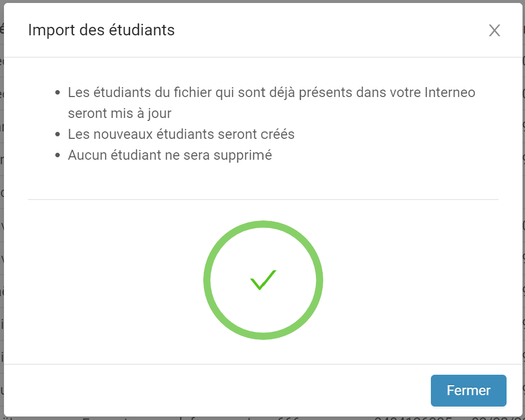Click 'Aucun étudiant ne sera supprimé' text

(170, 155)
